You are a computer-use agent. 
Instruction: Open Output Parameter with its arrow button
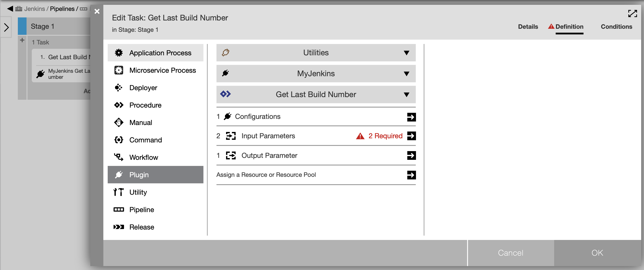411,156
